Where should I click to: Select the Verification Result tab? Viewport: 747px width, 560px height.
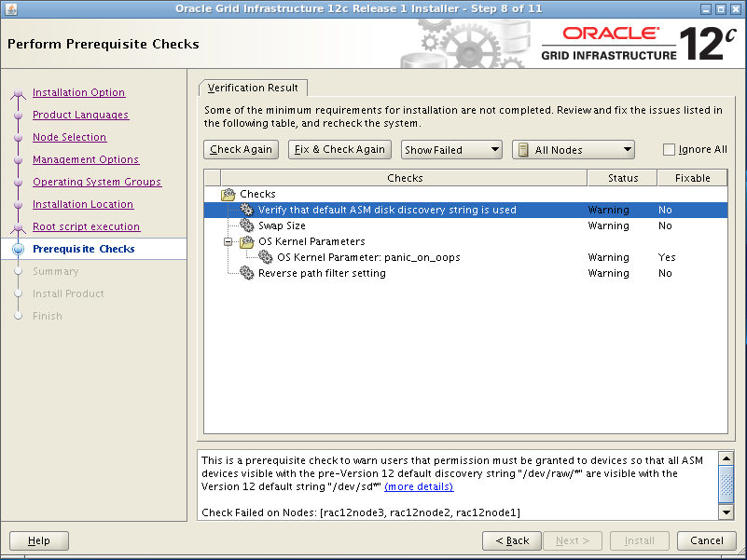pyautogui.click(x=253, y=88)
